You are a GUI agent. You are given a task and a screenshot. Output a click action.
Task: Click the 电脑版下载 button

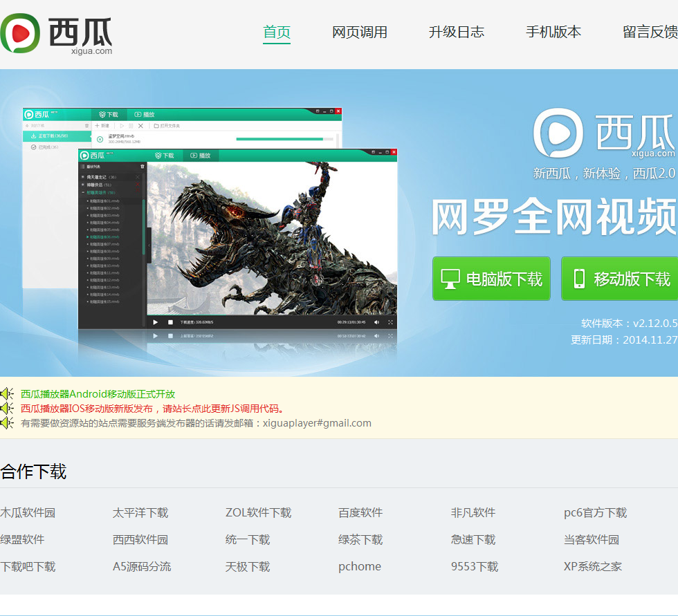click(491, 279)
